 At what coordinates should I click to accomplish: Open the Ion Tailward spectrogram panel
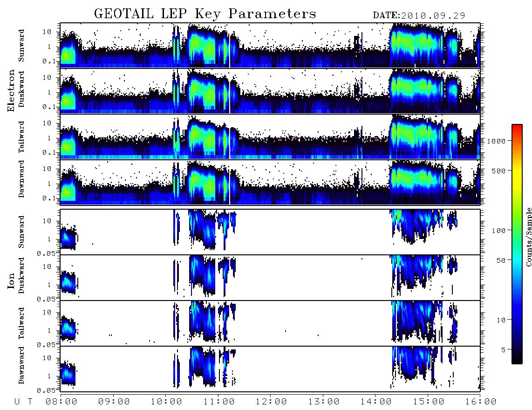point(270,323)
